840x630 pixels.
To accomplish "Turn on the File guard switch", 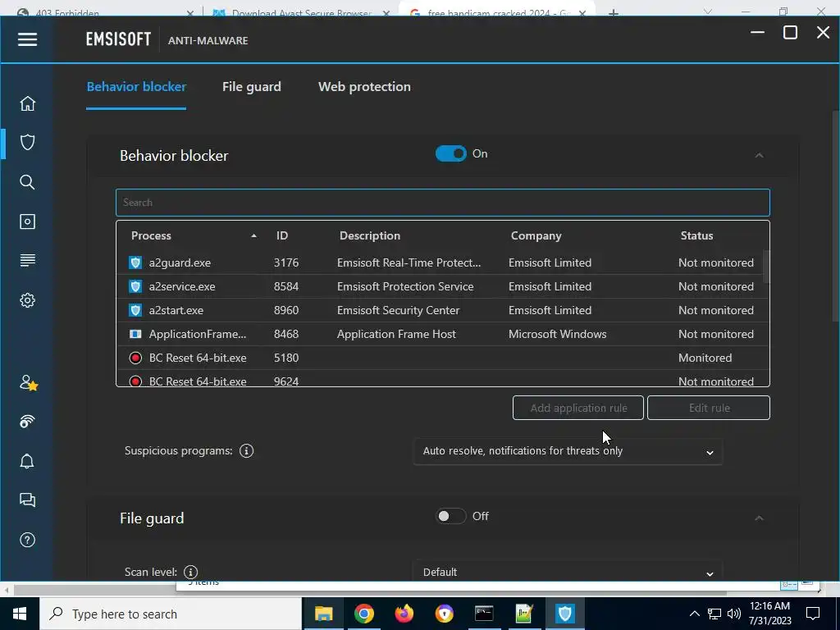I will point(451,517).
